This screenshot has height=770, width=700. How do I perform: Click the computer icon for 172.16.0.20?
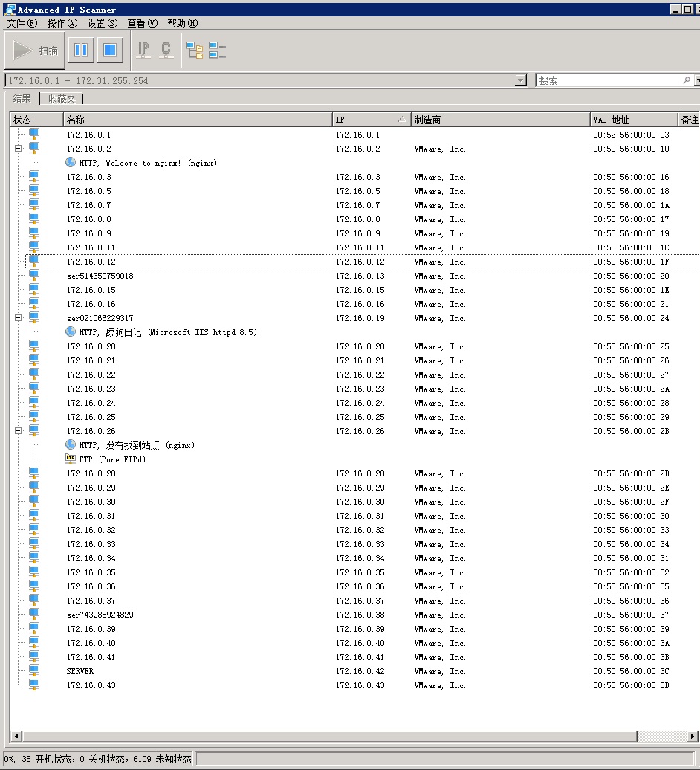click(x=34, y=346)
